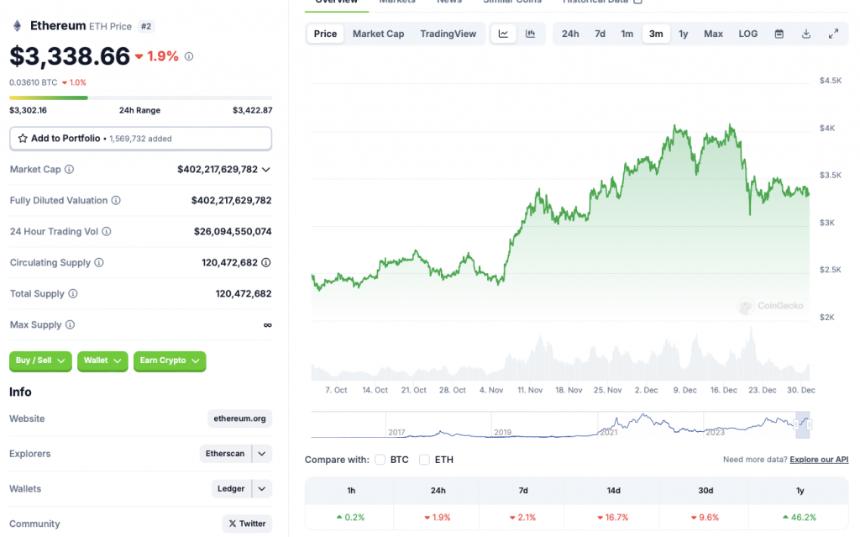This screenshot has width=860, height=537.
Task: Click the 30d 9.6% change cell
Action: click(x=705, y=517)
